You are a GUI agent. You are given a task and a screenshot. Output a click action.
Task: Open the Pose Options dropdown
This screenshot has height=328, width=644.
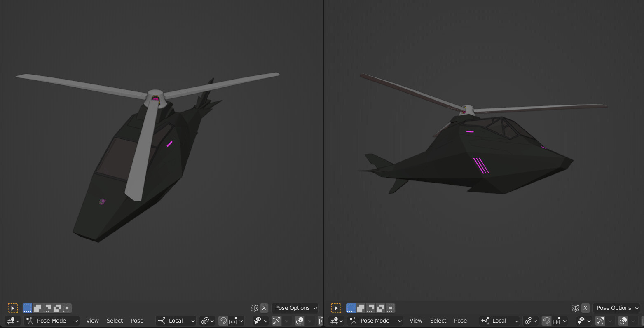pos(295,308)
